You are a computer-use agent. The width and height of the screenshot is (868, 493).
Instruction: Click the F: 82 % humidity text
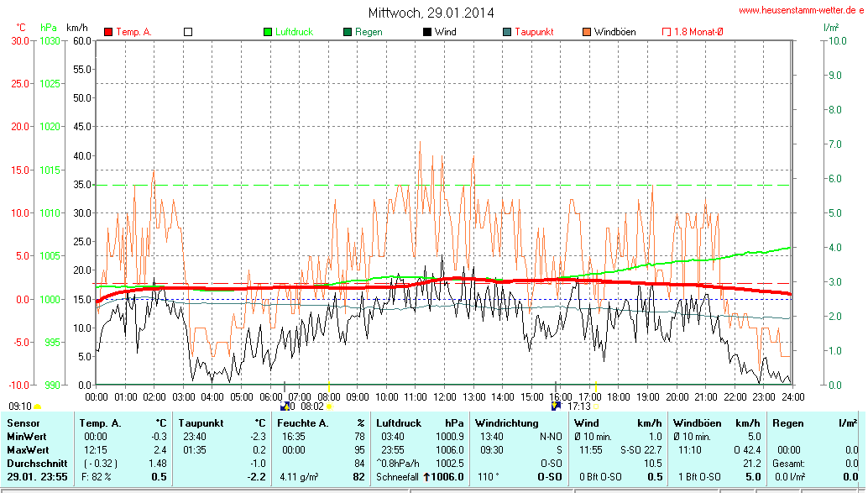pyautogui.click(x=97, y=477)
